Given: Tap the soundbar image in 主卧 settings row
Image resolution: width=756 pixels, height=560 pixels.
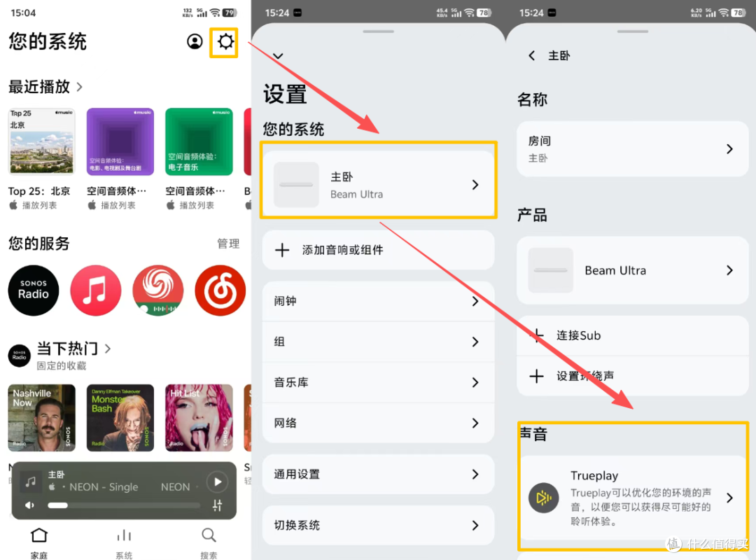Looking at the screenshot, I should click(x=296, y=185).
